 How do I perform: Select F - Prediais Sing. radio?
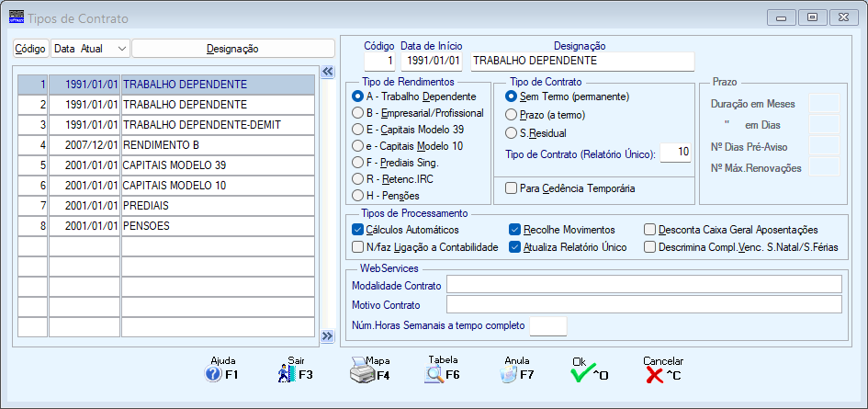click(x=357, y=163)
